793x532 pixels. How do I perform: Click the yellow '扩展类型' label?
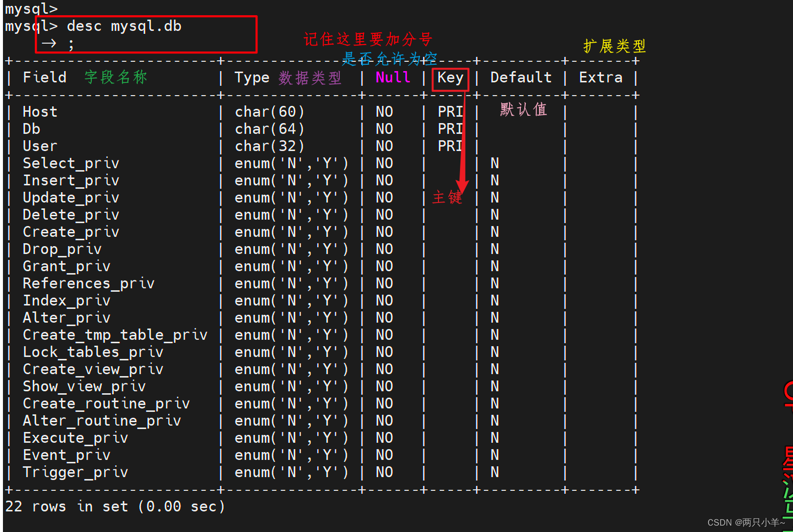click(x=614, y=46)
